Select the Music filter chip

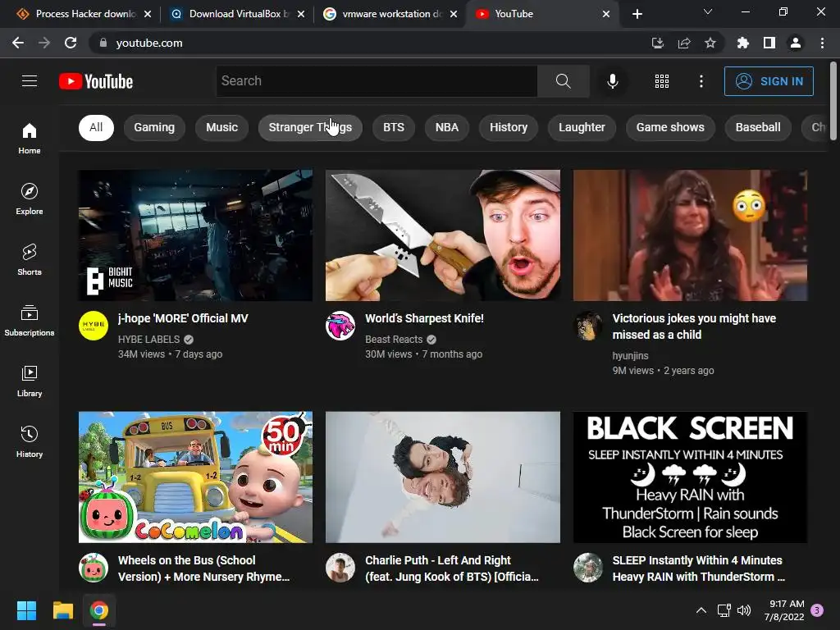click(221, 127)
